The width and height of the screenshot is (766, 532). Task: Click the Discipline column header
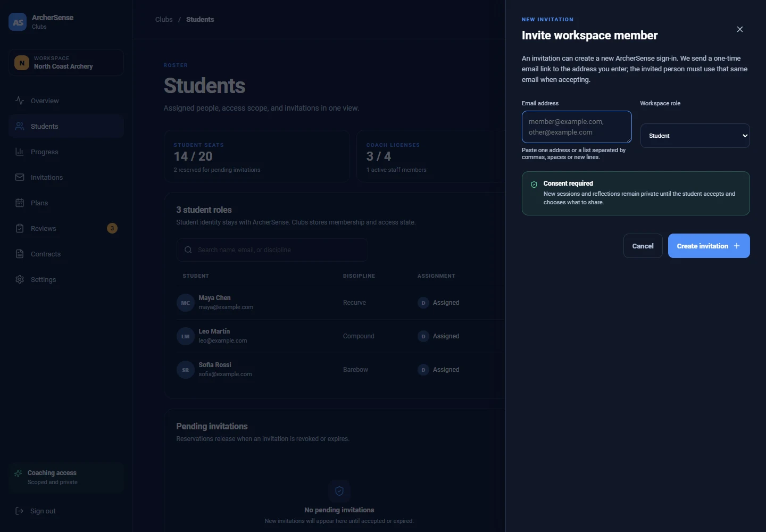[x=359, y=276]
